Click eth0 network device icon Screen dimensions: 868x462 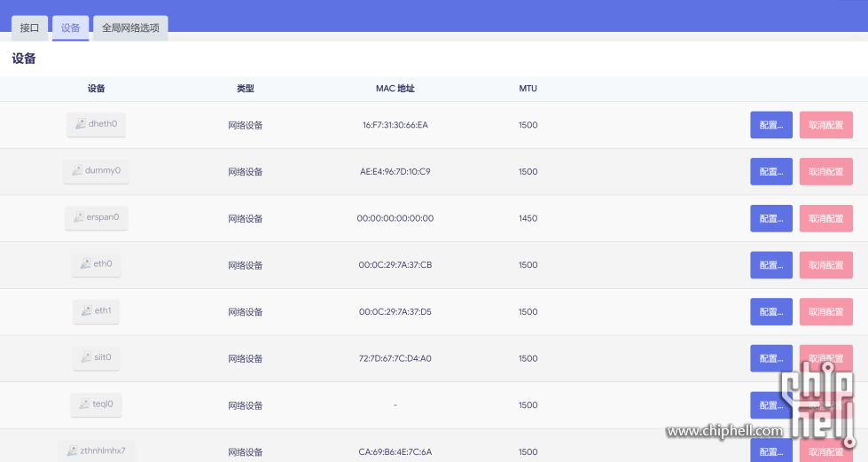pos(85,263)
